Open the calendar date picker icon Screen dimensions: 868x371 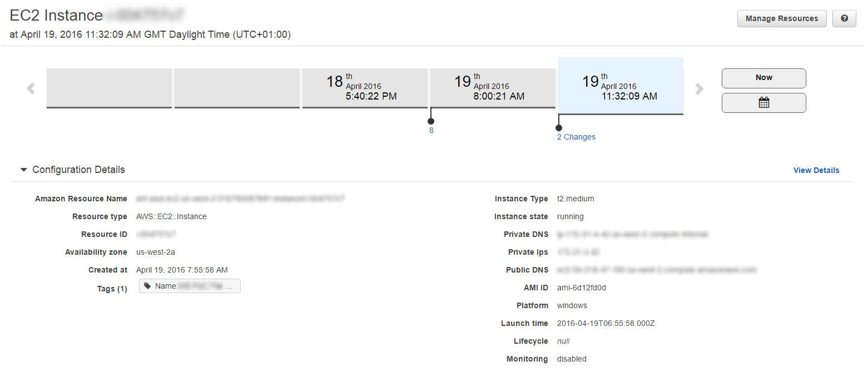click(763, 103)
